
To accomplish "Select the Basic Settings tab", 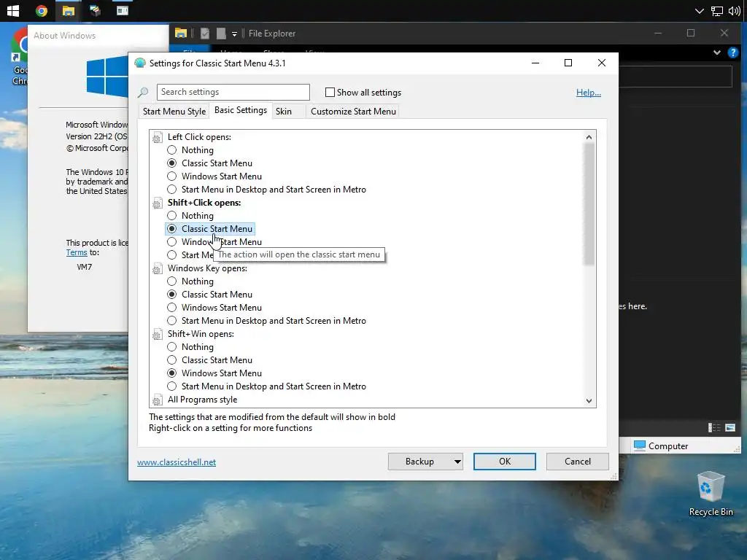I will pos(241,110).
